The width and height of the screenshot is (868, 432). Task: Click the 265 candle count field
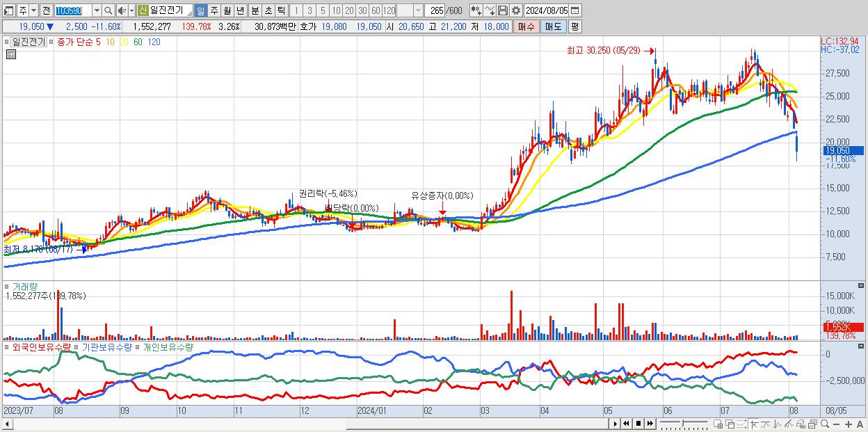[435, 10]
